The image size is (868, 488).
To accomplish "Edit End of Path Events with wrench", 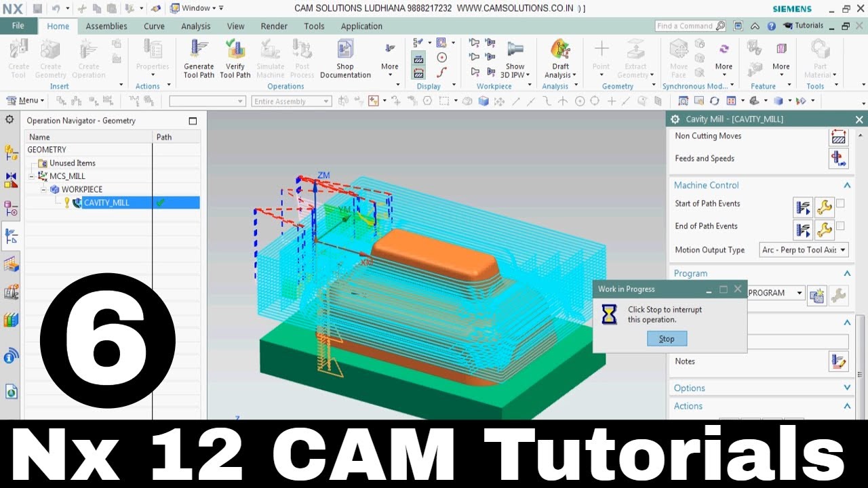I will tap(824, 229).
